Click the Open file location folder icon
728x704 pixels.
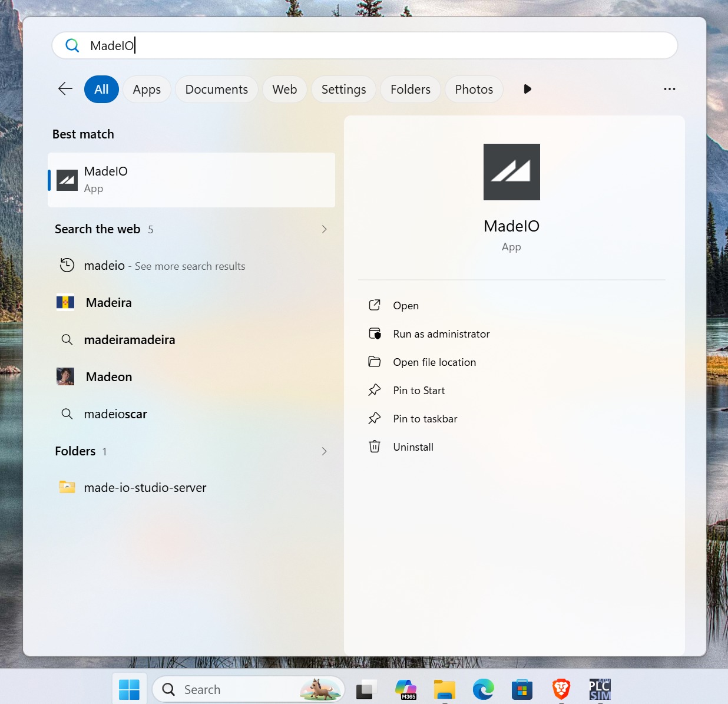(x=375, y=362)
